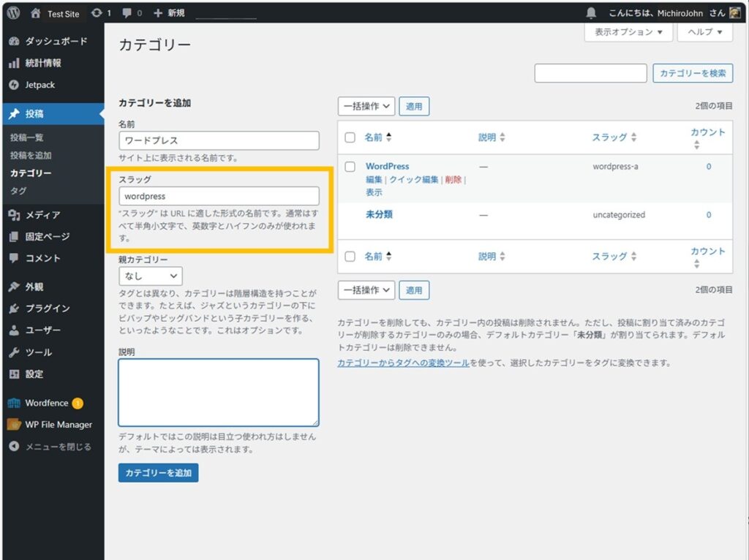Open WP File Manager from sidebar icon
This screenshot has height=560, width=749.
tap(14, 425)
